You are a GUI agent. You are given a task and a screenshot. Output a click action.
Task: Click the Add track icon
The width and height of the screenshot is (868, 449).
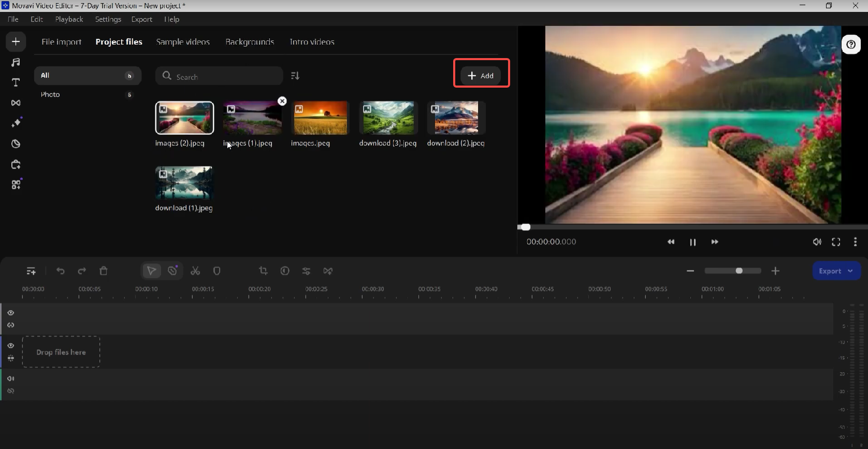coord(31,271)
